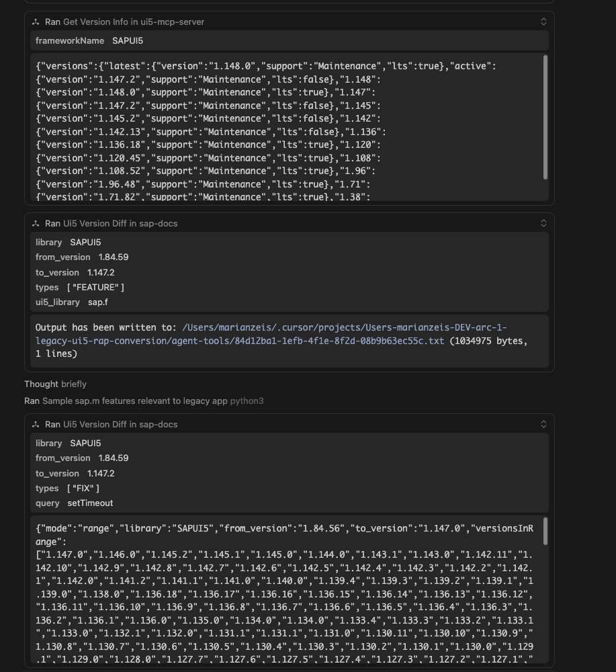Collapse the setTimeout Ui5 Version Diff card
The width and height of the screenshot is (616, 672).
pos(543,424)
